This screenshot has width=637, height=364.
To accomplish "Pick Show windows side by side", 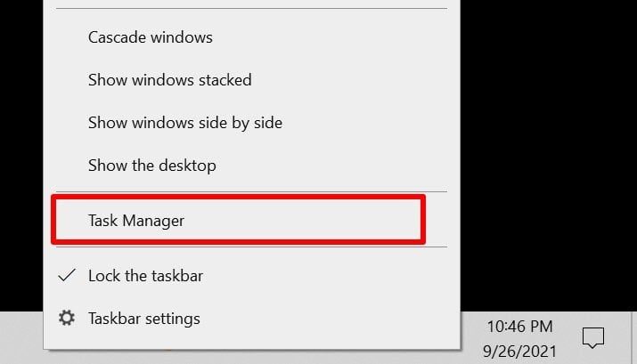I will pyautogui.click(x=184, y=123).
